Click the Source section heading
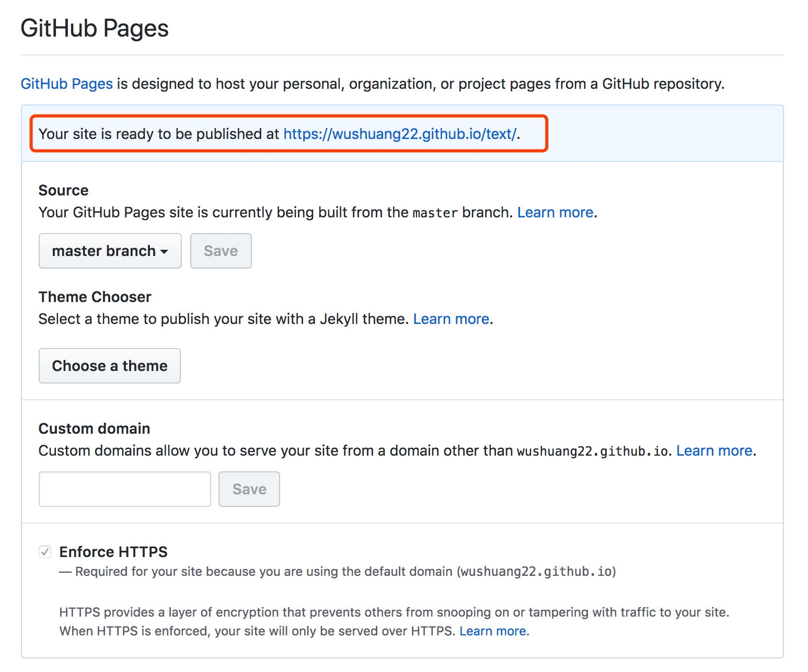Image resolution: width=808 pixels, height=672 pixels. click(63, 190)
